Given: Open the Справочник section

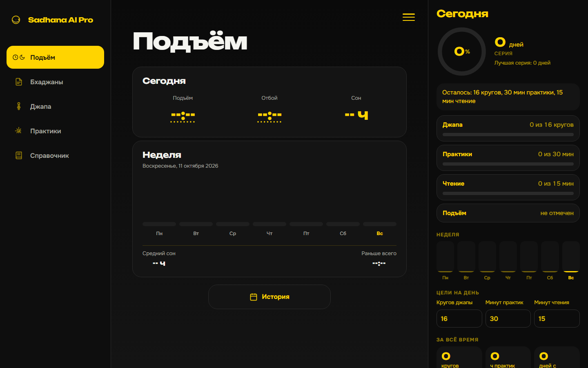Looking at the screenshot, I should pos(55,155).
